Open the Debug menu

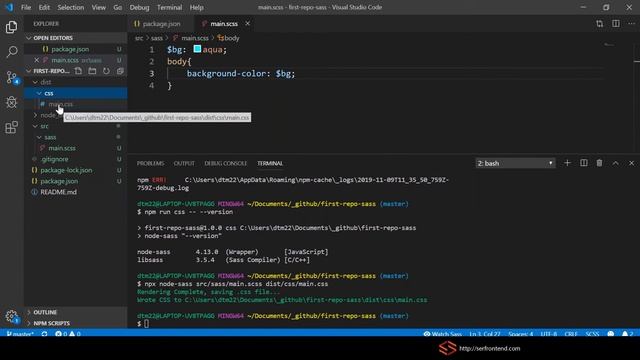coord(139,7)
